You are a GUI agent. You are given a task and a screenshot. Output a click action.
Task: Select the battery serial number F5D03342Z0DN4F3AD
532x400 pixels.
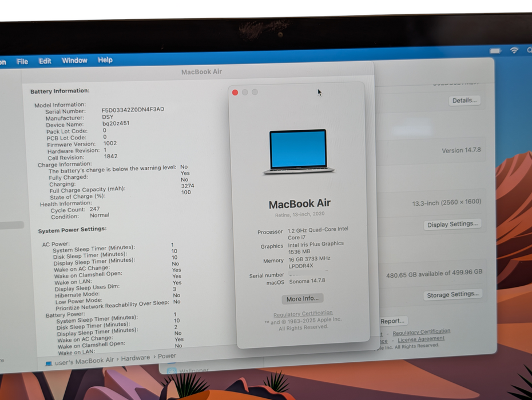point(133,110)
